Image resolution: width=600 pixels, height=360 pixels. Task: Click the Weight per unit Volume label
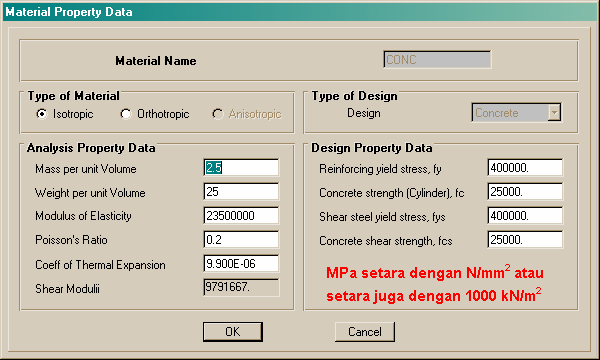pyautogui.click(x=90, y=193)
